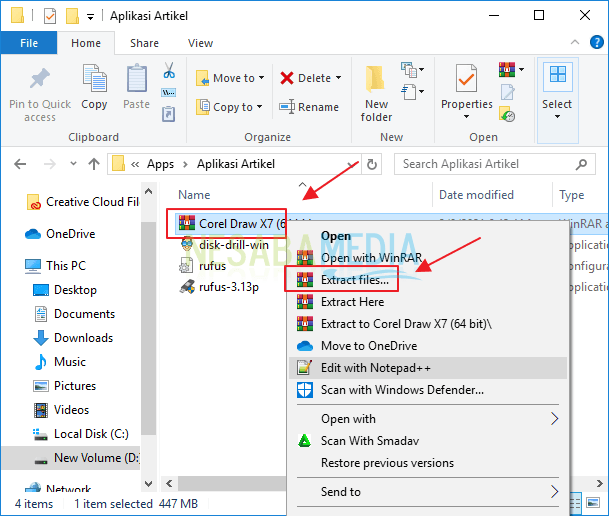Screen dimensions: 609x516
Task: Refresh the Aplikasi Artikel folder
Action: pos(372,164)
